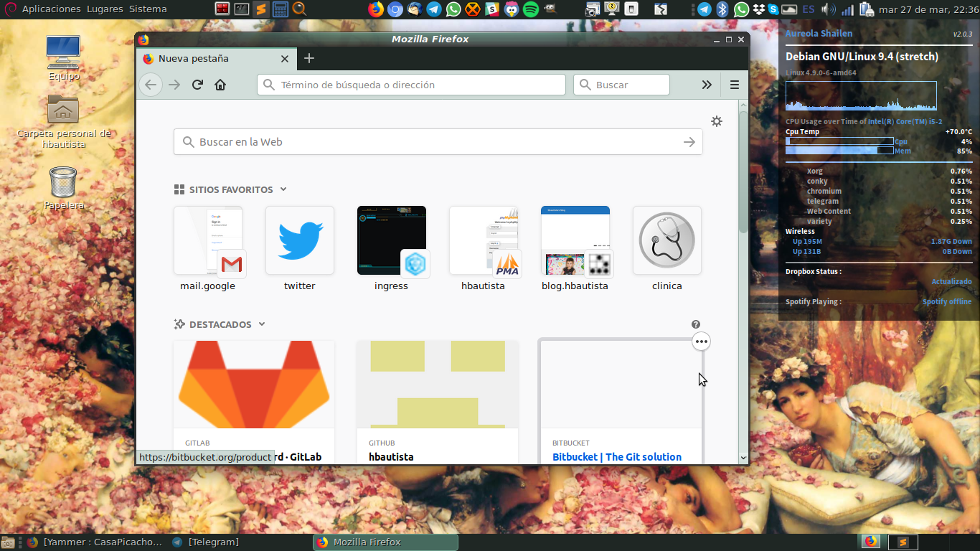The width and height of the screenshot is (980, 551).
Task: Click the Firefox back navigation arrow
Action: tap(150, 85)
